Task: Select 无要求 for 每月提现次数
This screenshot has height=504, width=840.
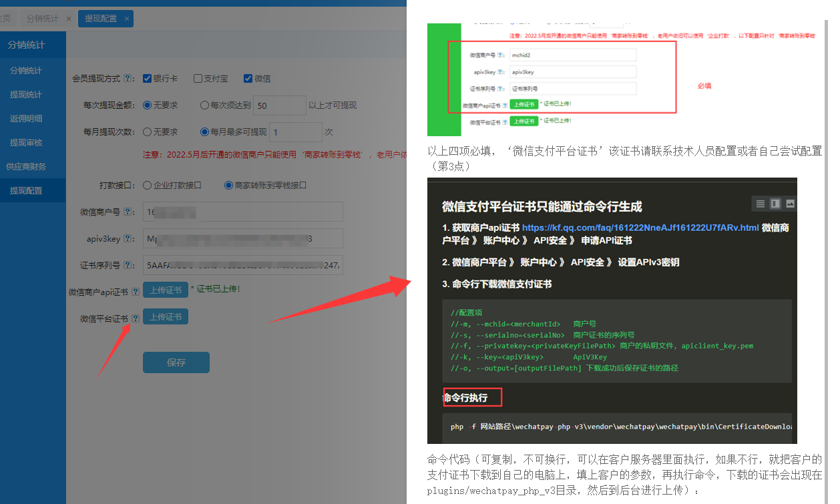Action: tap(148, 132)
